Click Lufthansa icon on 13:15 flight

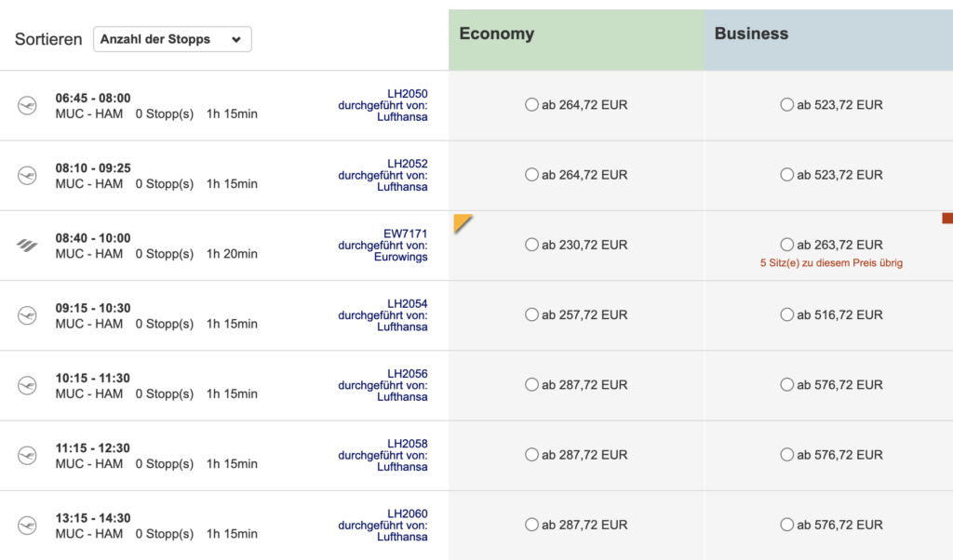tap(27, 525)
